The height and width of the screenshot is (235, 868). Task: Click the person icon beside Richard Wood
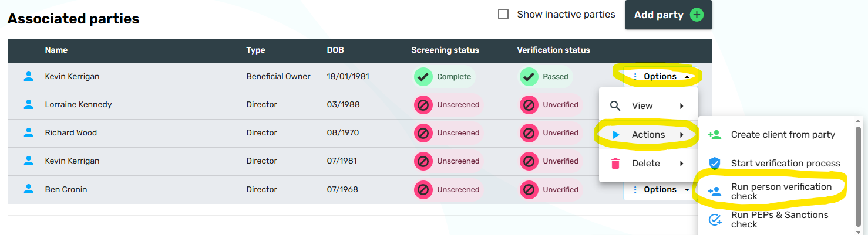28,132
